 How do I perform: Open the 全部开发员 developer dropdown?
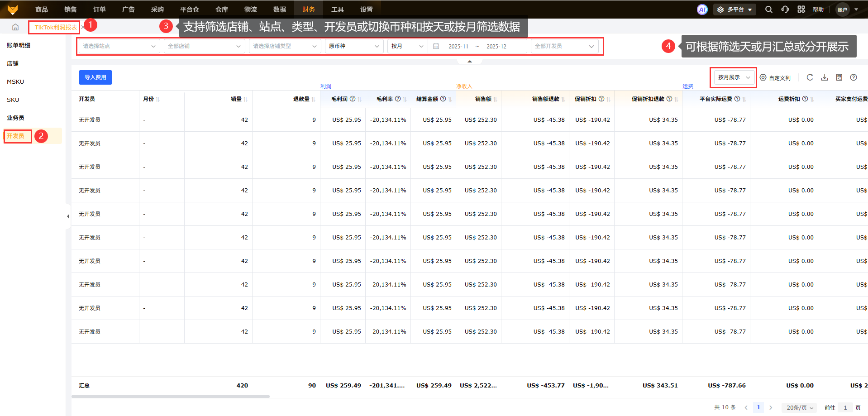click(564, 46)
